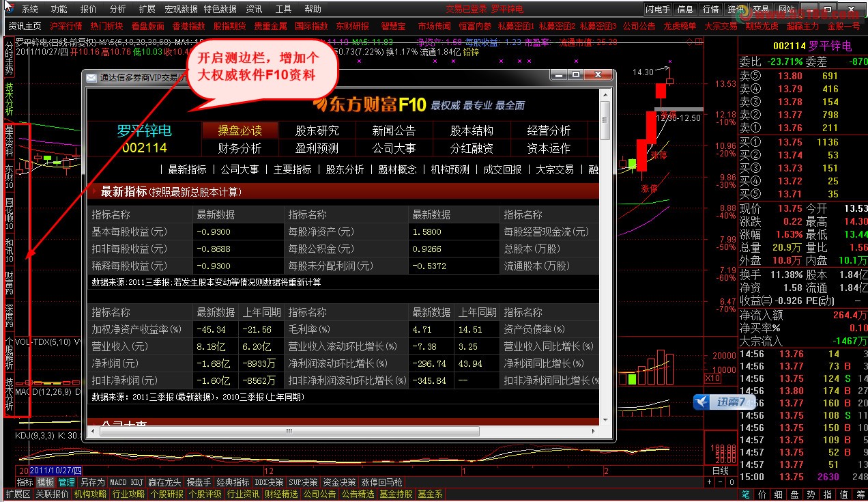Jump to 机构预测 sub-link
This screenshot has width=868, height=502.
point(450,169)
